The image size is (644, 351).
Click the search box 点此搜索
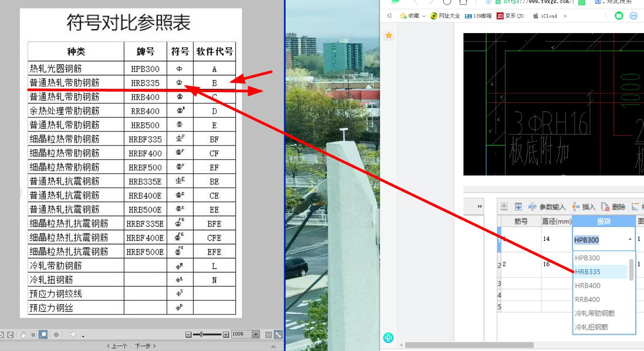click(619, 2)
